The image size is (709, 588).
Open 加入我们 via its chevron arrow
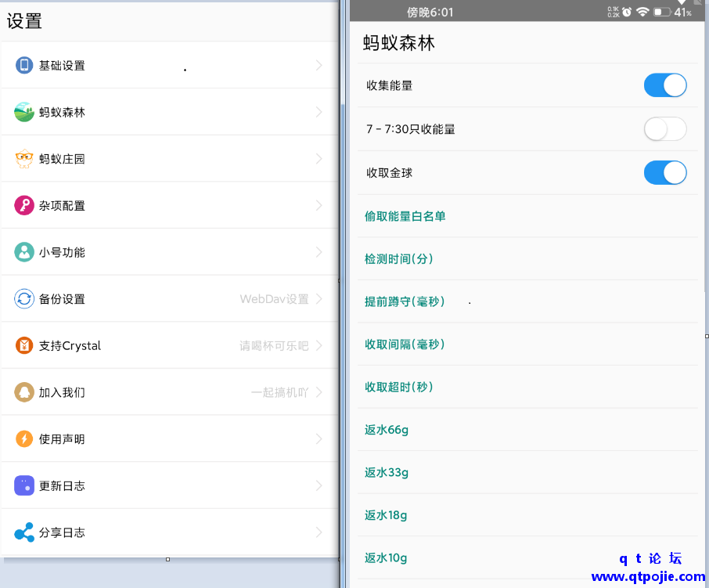pyautogui.click(x=319, y=392)
